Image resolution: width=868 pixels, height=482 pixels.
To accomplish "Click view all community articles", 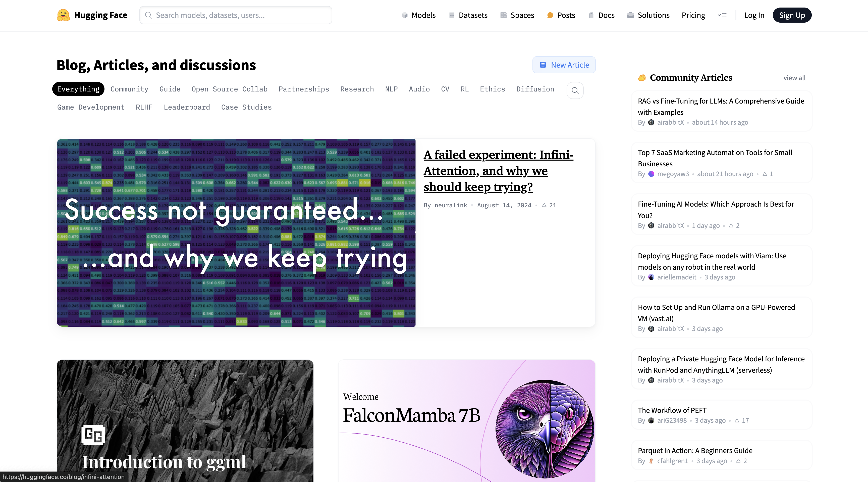I will coord(794,78).
